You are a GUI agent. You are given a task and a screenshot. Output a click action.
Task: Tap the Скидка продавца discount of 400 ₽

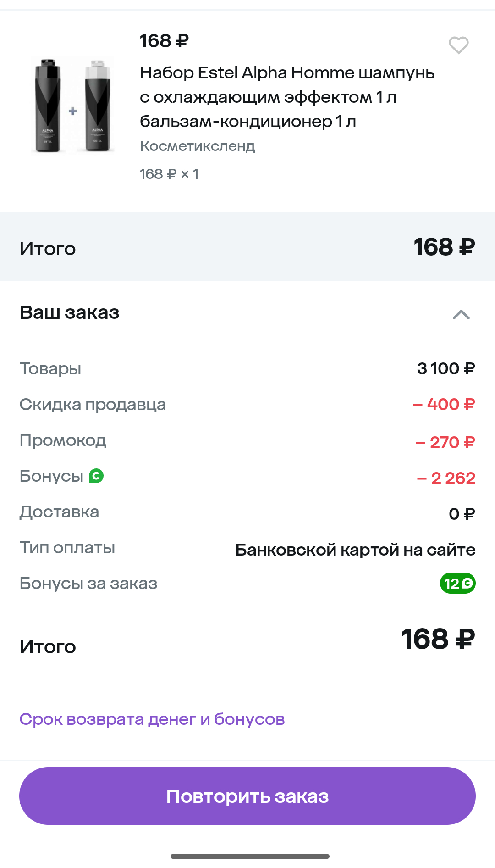click(x=444, y=404)
